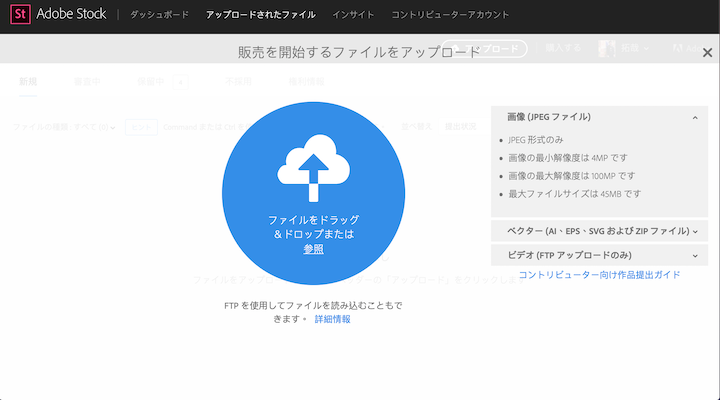Expand the ベクター file requirements section
This screenshot has height=400, width=720.
tap(694, 231)
